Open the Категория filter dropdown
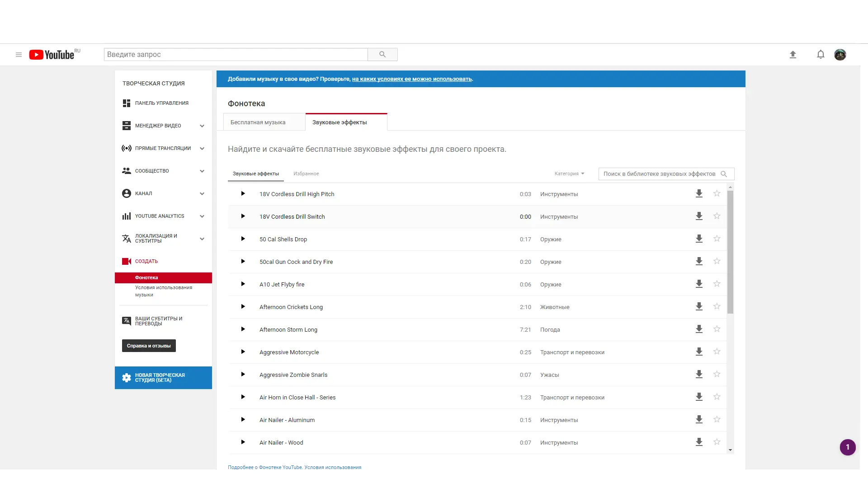This screenshot has height=488, width=868. (569, 174)
